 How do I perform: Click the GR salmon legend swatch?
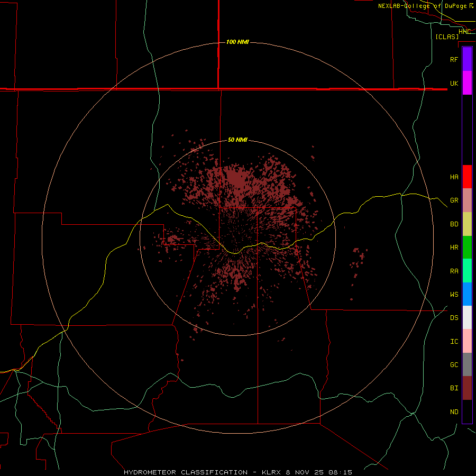[467, 200]
